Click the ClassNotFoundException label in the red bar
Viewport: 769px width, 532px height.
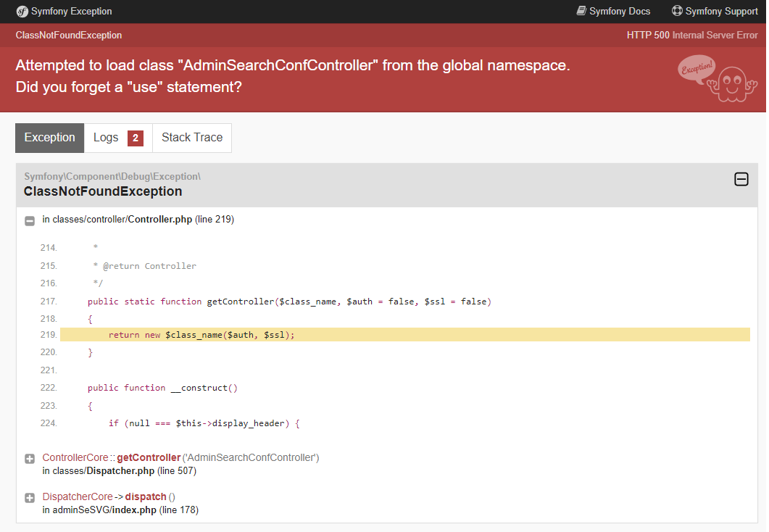pos(69,36)
